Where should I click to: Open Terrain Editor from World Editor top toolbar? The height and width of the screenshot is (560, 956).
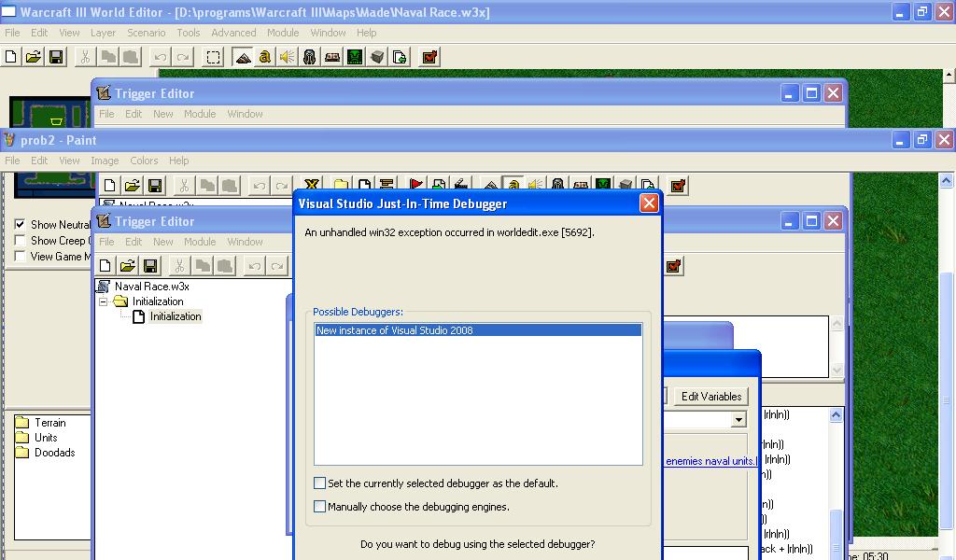(243, 57)
